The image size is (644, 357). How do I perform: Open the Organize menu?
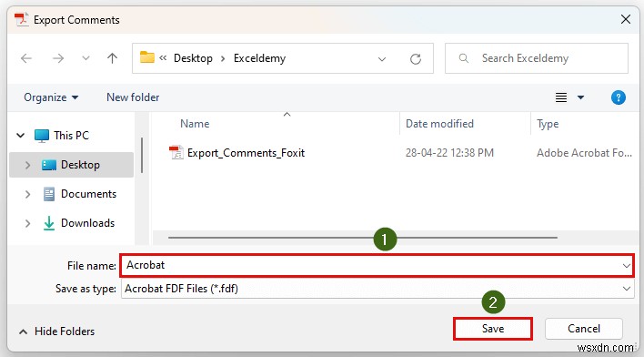point(51,97)
